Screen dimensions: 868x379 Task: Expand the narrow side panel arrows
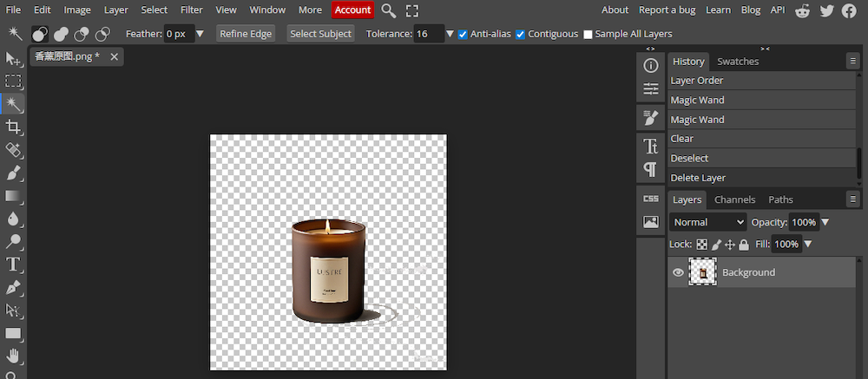650,49
